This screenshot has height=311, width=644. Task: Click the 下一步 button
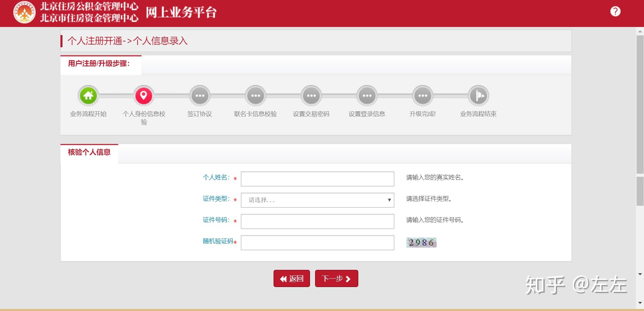[x=336, y=279]
